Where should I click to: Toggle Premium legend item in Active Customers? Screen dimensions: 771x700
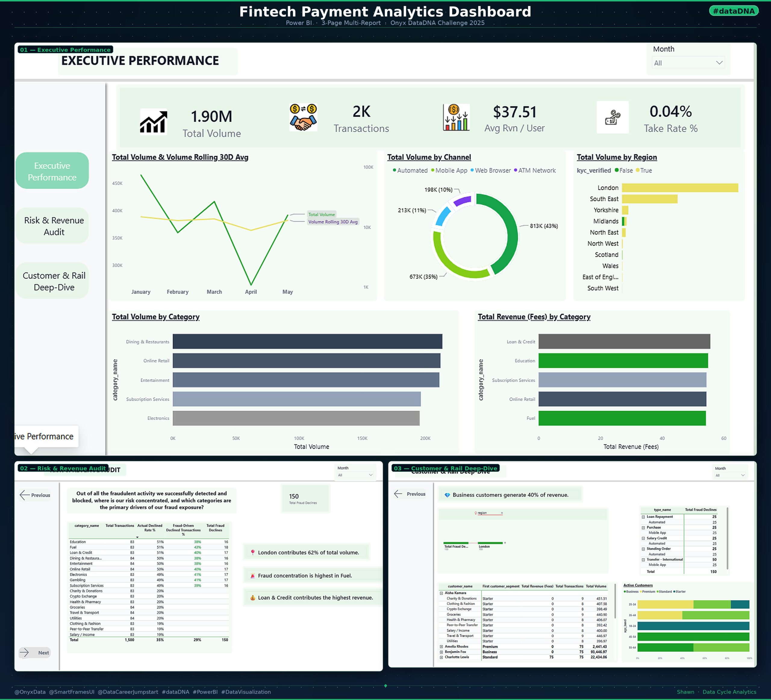click(x=647, y=591)
